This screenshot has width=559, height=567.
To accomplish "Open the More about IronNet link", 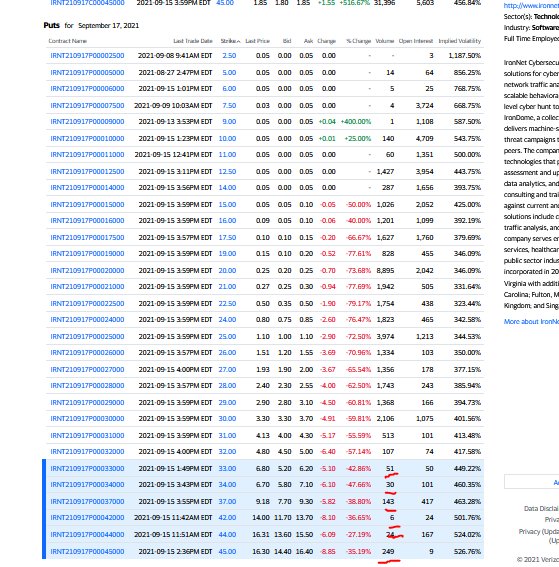I will [x=531, y=321].
